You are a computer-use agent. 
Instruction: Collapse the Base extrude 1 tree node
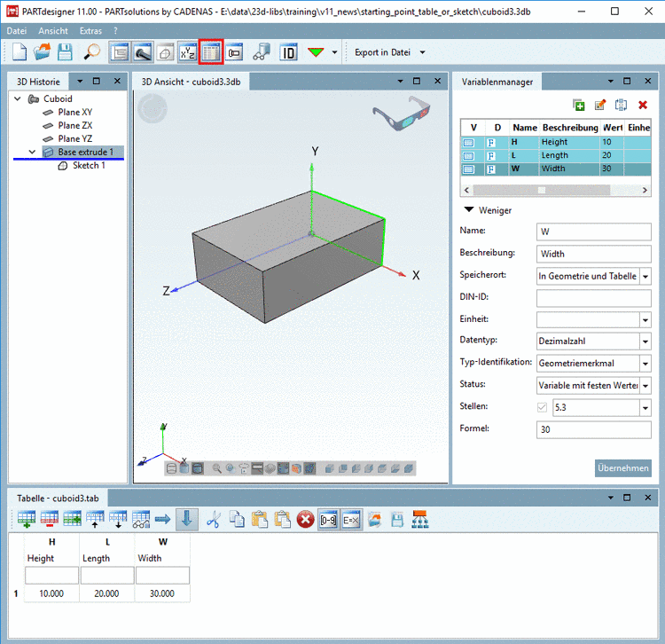(x=34, y=153)
